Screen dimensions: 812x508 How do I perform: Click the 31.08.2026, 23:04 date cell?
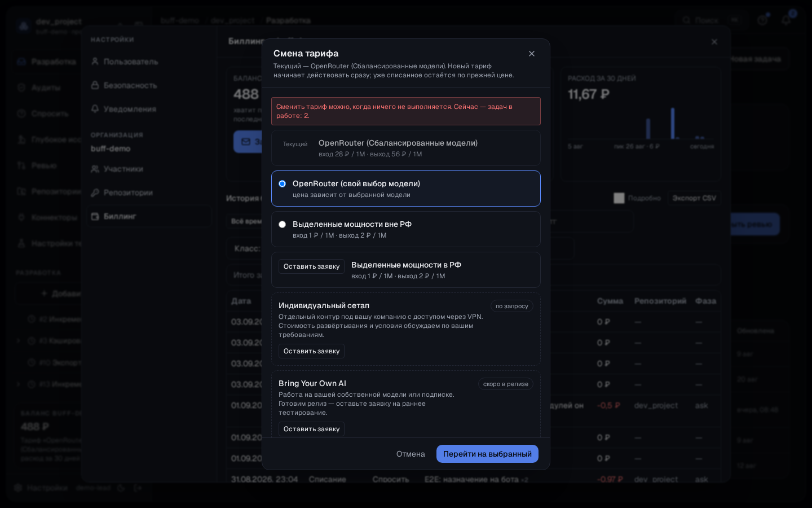(x=264, y=479)
